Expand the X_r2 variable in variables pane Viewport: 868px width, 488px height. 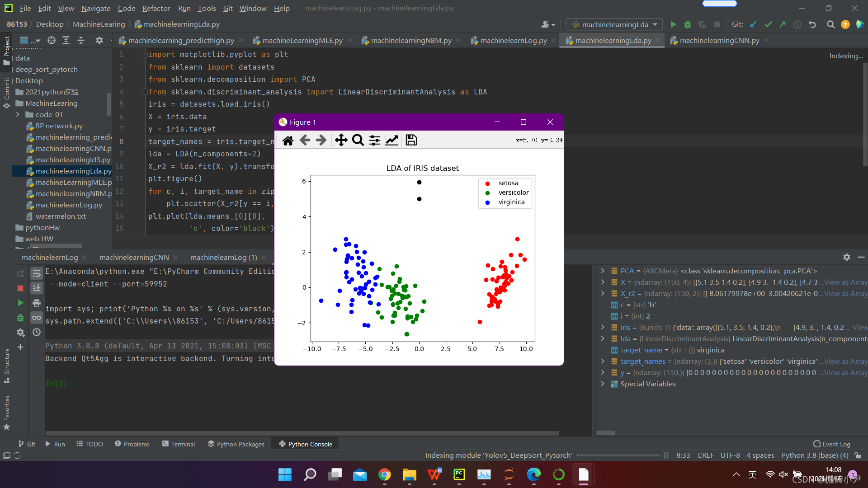coord(603,294)
